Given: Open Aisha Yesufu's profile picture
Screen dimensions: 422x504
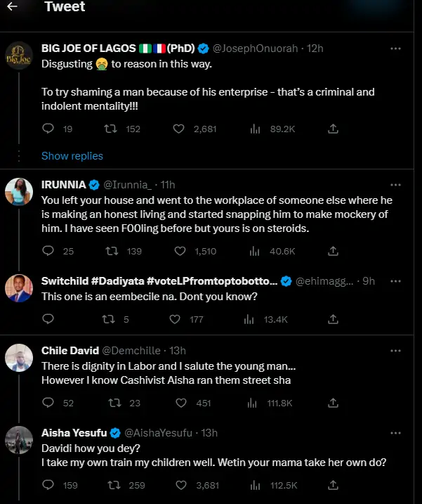Looking at the screenshot, I should [x=19, y=441].
